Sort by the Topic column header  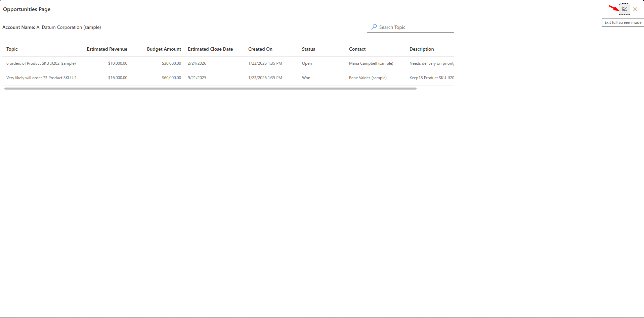(x=12, y=49)
